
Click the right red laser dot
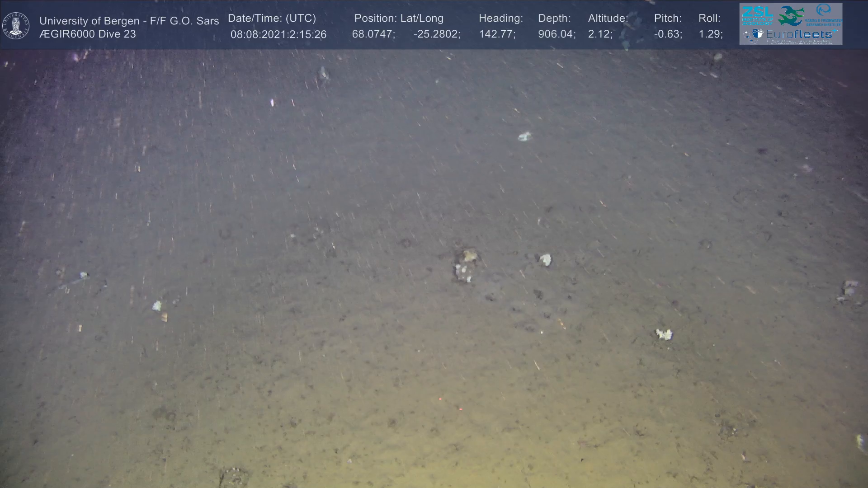[x=461, y=409]
